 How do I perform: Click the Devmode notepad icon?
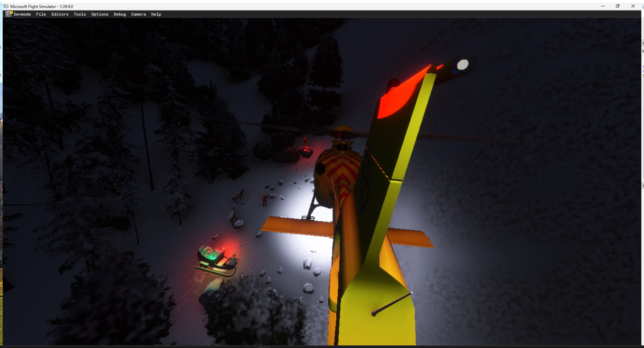[8, 14]
